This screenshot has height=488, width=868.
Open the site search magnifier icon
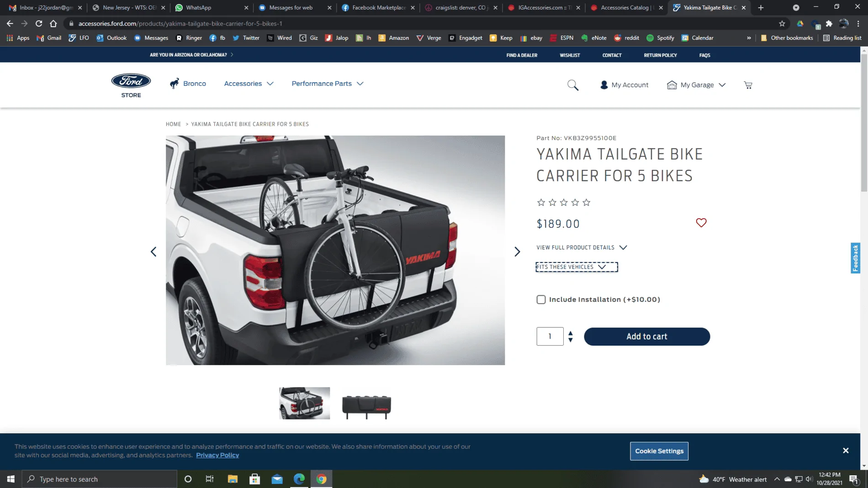[573, 85]
